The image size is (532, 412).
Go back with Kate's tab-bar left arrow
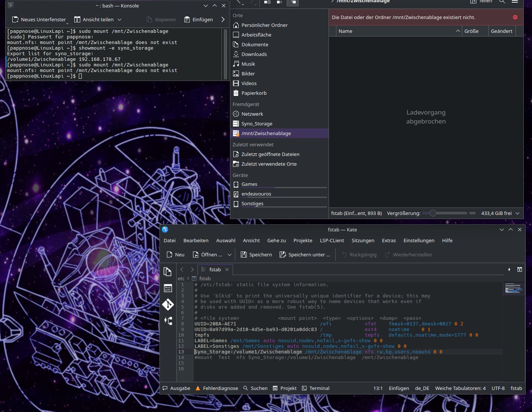(x=182, y=269)
